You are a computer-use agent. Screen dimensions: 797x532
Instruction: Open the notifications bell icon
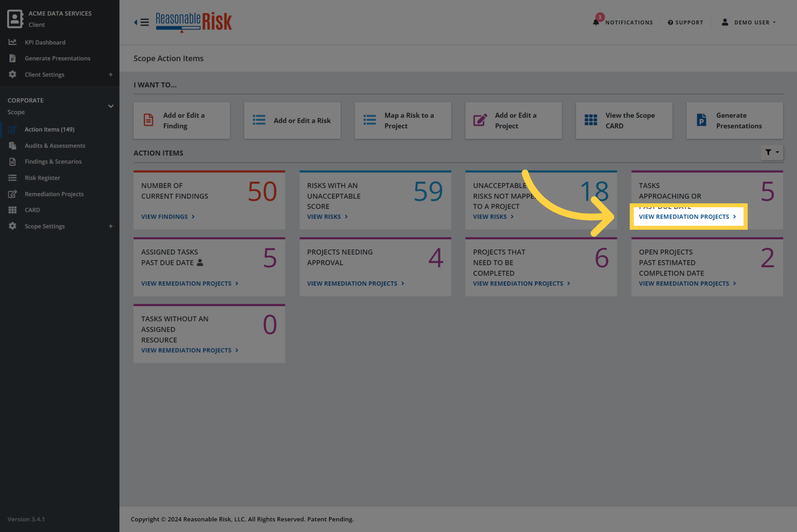(596, 22)
